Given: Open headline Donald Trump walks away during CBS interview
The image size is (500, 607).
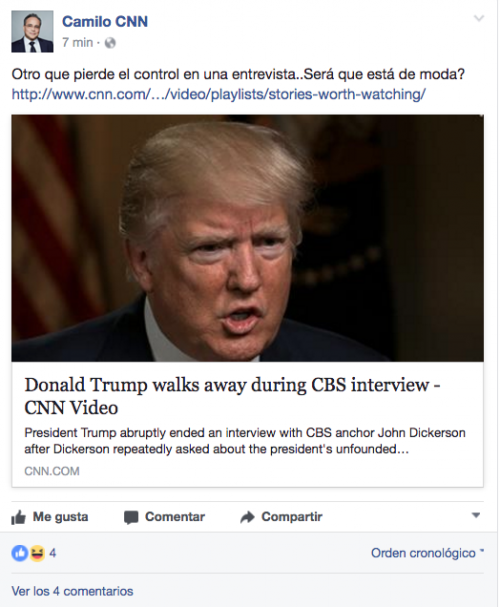Looking at the screenshot, I should [232, 396].
